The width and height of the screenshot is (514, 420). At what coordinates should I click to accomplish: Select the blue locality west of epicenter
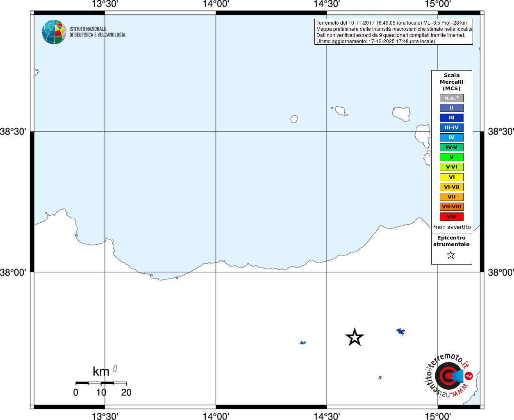point(303,342)
